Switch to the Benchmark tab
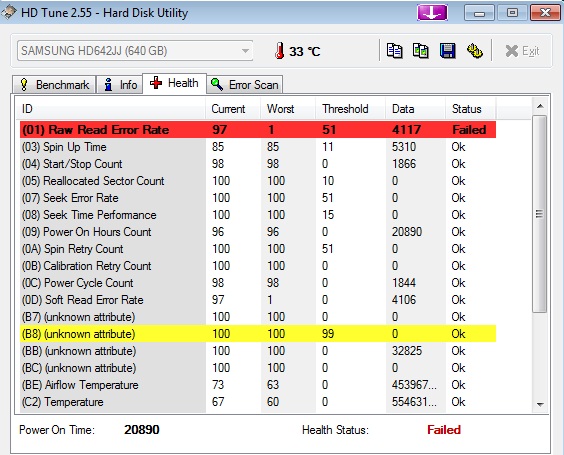 54,85
